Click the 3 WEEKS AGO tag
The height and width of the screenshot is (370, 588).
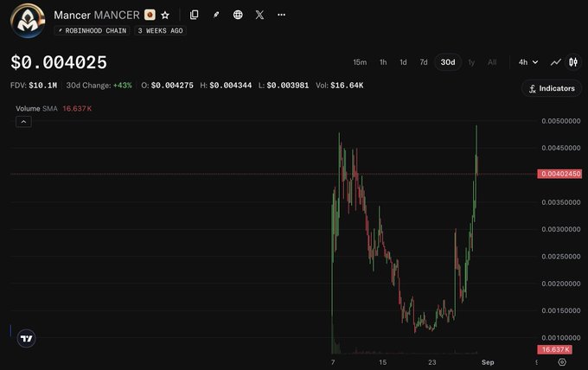click(x=161, y=31)
